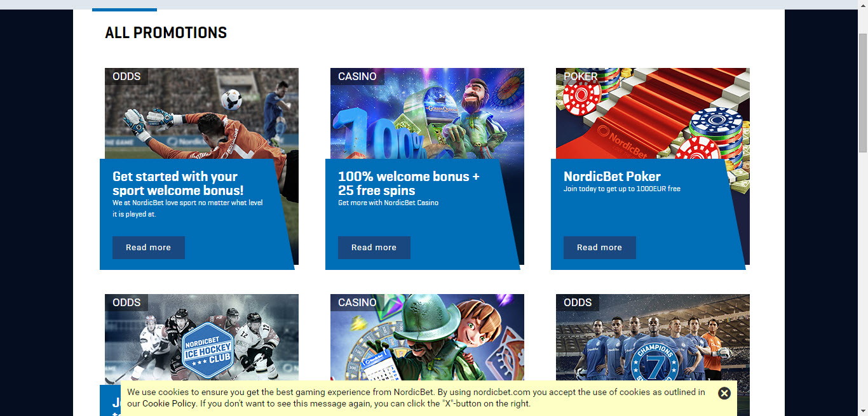The height and width of the screenshot is (416, 868).
Task: Click the page vertical scrollbar thumb
Action: point(862,92)
